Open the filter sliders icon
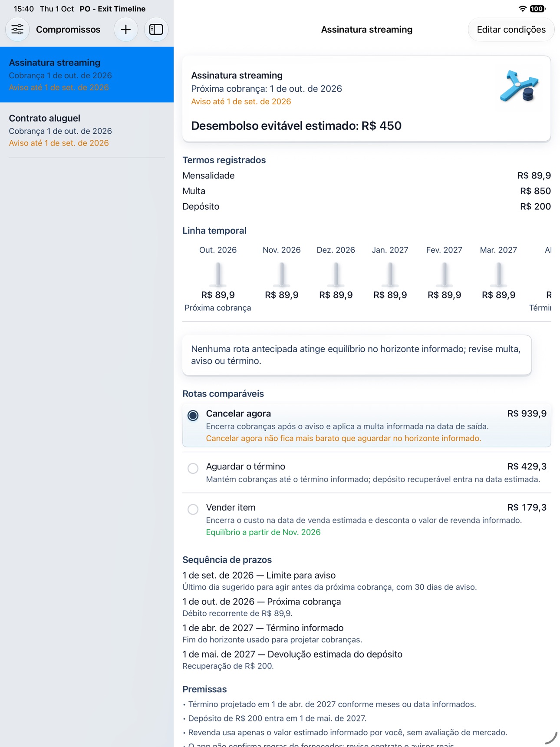 (x=17, y=30)
